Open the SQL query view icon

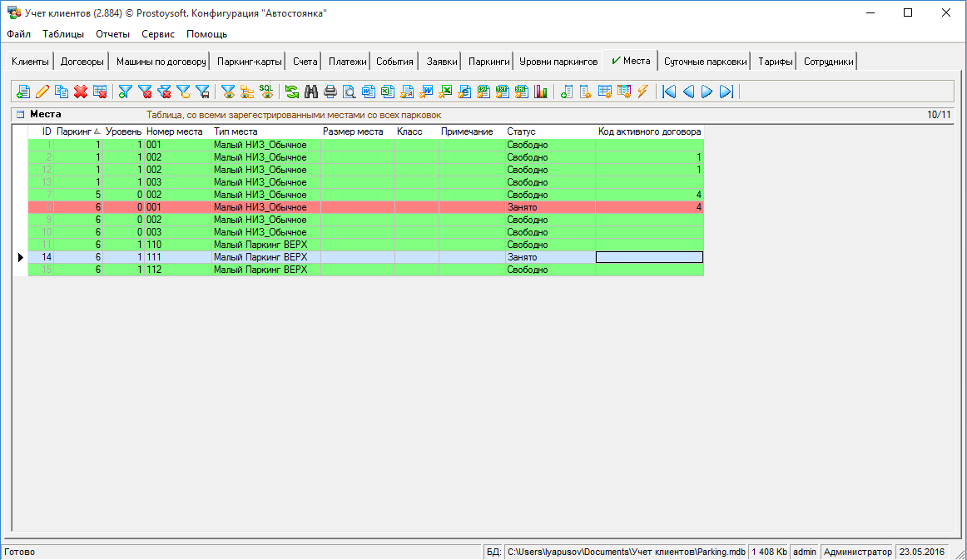point(266,92)
